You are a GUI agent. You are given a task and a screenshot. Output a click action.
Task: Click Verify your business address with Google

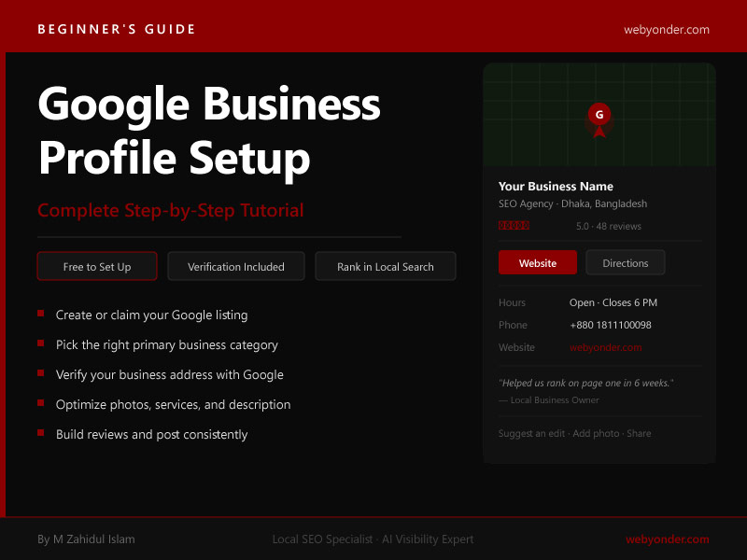click(x=170, y=375)
